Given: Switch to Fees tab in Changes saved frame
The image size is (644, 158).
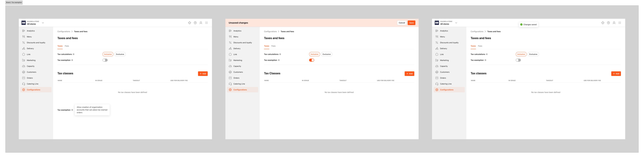Looking at the screenshot, I should (480, 46).
